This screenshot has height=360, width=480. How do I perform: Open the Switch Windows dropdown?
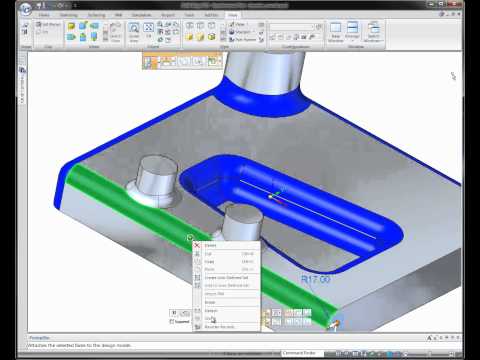[374, 32]
